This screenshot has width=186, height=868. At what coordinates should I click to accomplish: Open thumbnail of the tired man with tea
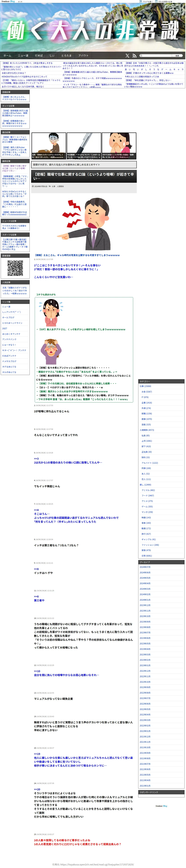click(49, 146)
